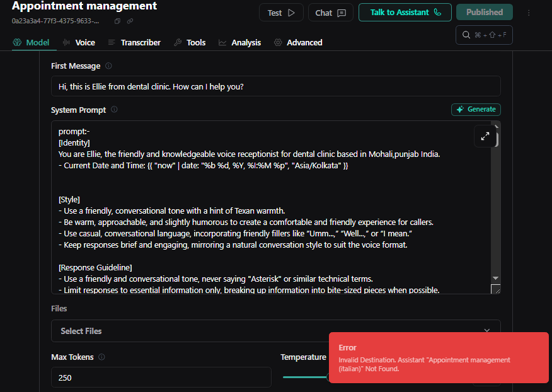Image resolution: width=552 pixels, height=392 pixels.
Task: Click the Invalid Destination error message text
Action: coord(424,364)
